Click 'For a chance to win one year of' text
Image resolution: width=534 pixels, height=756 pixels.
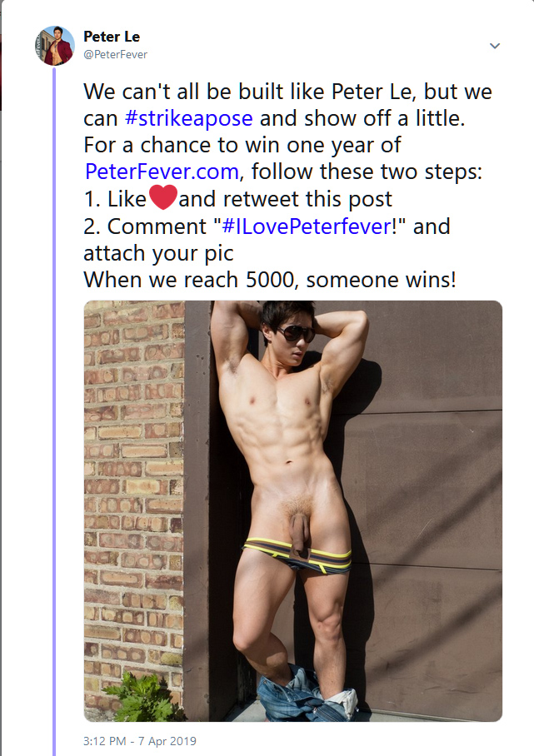[x=242, y=145]
